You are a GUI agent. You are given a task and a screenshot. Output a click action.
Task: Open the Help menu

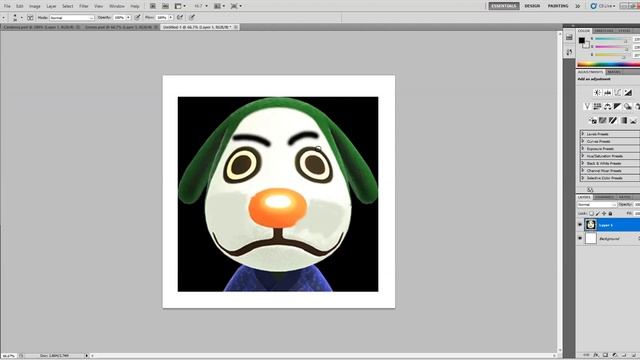135,6
